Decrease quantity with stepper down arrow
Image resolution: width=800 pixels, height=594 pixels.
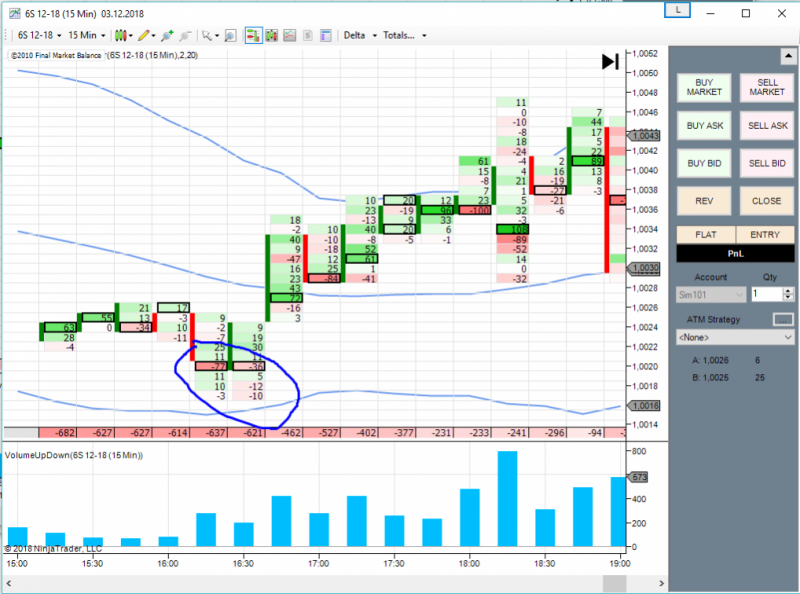click(x=788, y=298)
